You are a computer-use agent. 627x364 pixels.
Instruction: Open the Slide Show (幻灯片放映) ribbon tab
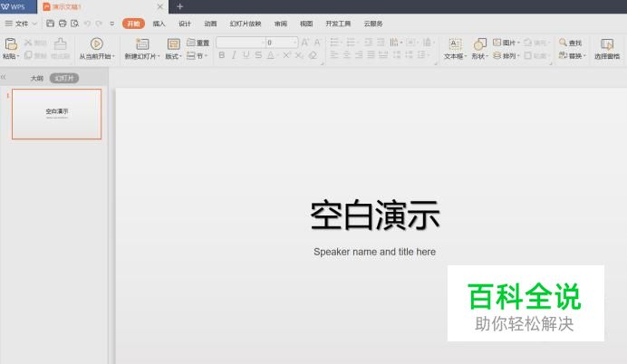click(x=246, y=24)
